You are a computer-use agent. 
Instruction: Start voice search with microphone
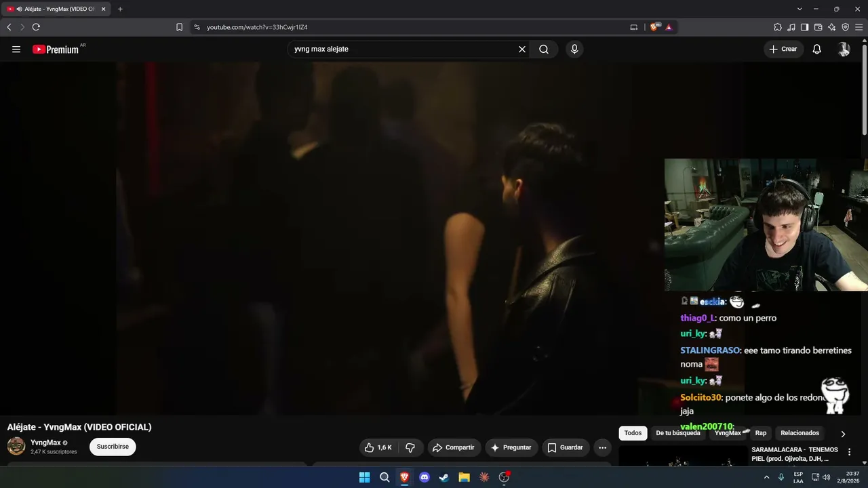pos(574,49)
